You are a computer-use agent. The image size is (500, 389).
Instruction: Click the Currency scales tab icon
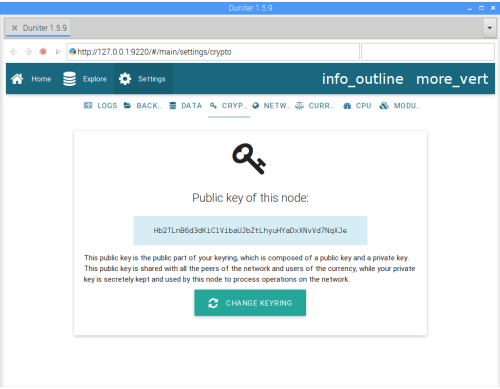point(299,106)
